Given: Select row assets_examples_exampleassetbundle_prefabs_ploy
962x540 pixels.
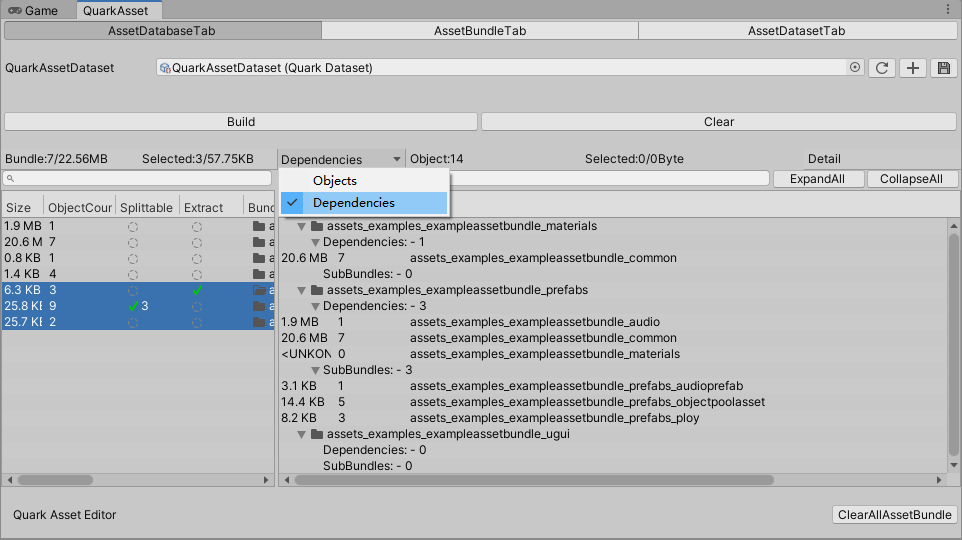Looking at the screenshot, I should tap(614, 418).
